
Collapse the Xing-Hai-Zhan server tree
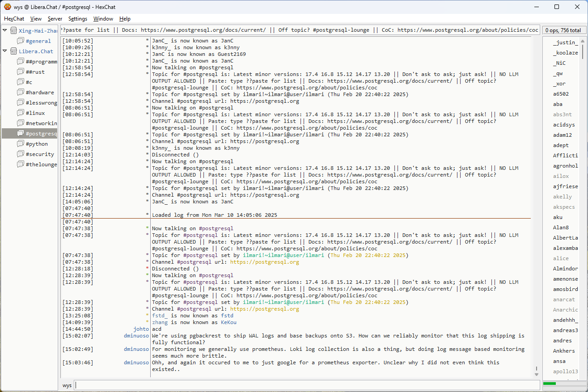(x=5, y=31)
